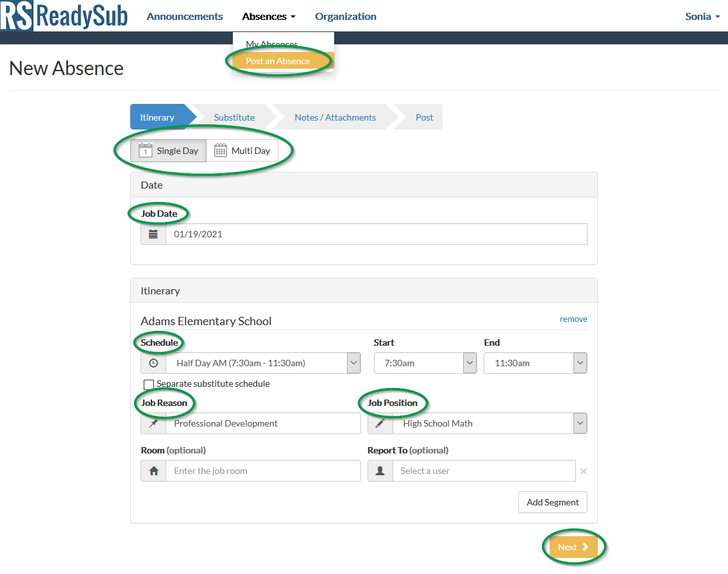Click the remove link for Adams Elementary School
The height and width of the screenshot is (574, 728).
pos(573,319)
